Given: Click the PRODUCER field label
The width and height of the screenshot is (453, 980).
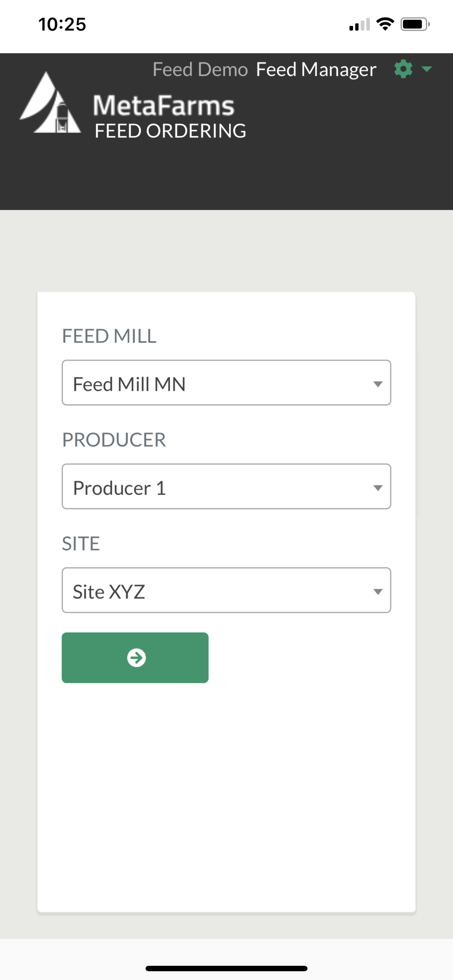Looking at the screenshot, I should (114, 440).
